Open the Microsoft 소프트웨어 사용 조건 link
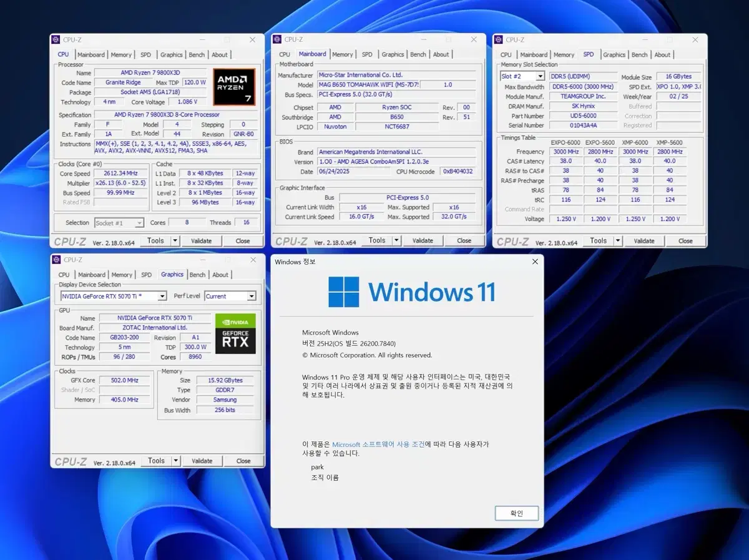This screenshot has width=749, height=560. pos(378,445)
